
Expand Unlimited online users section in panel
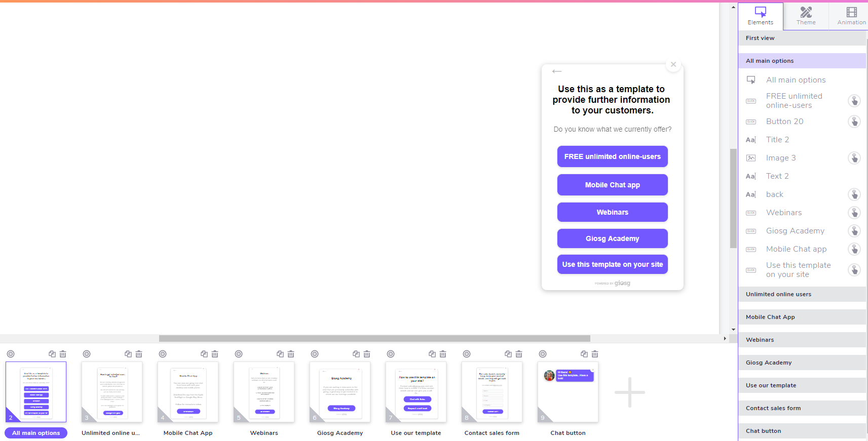802,294
